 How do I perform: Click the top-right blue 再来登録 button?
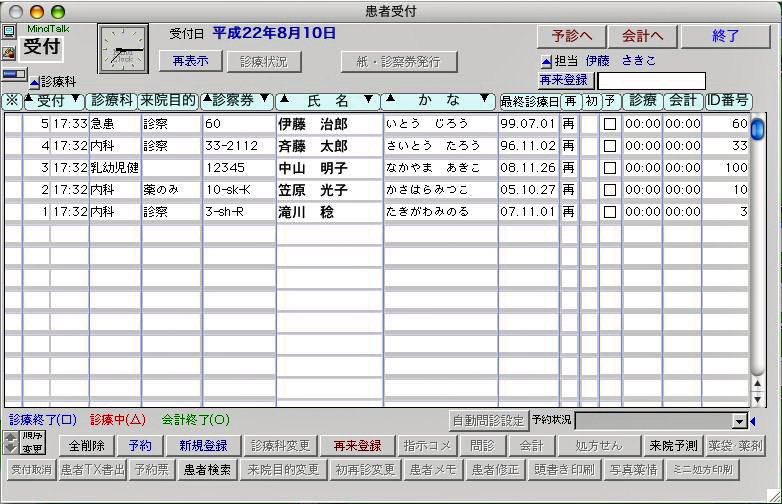pyautogui.click(x=564, y=80)
